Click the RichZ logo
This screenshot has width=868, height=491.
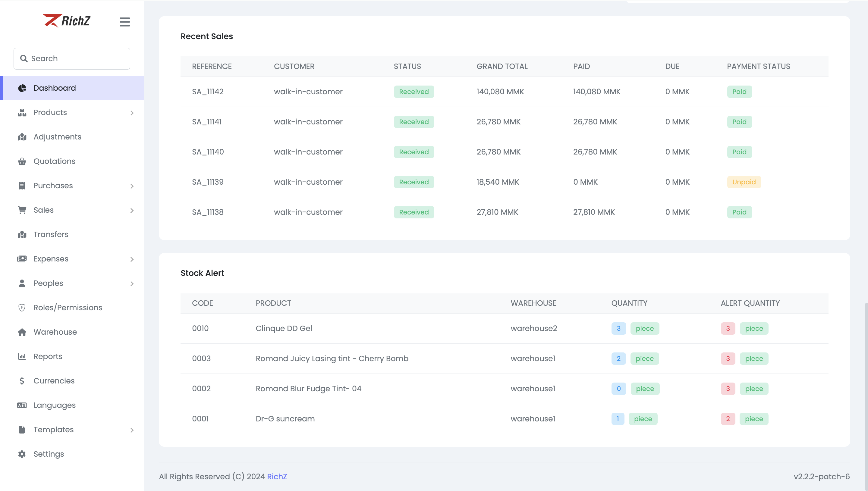(67, 21)
